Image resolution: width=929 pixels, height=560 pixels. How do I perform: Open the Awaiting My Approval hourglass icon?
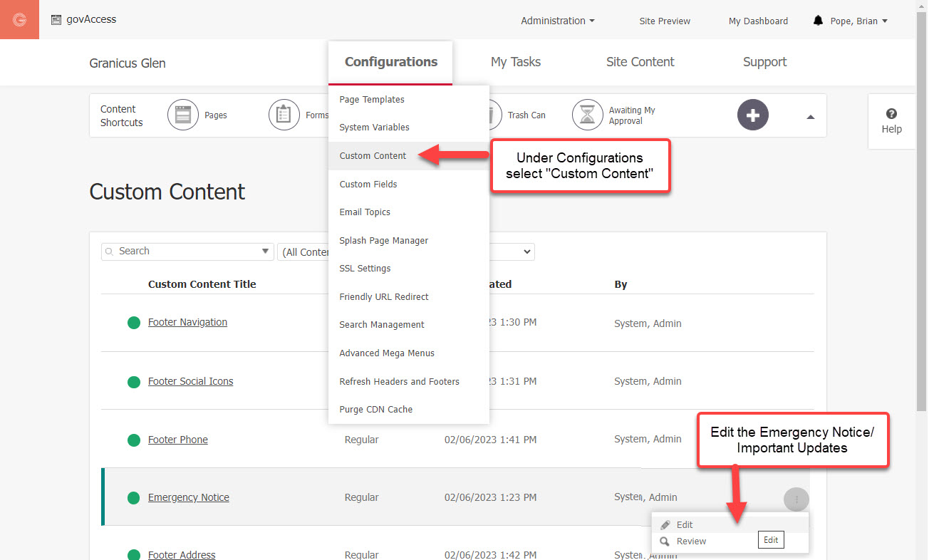588,115
